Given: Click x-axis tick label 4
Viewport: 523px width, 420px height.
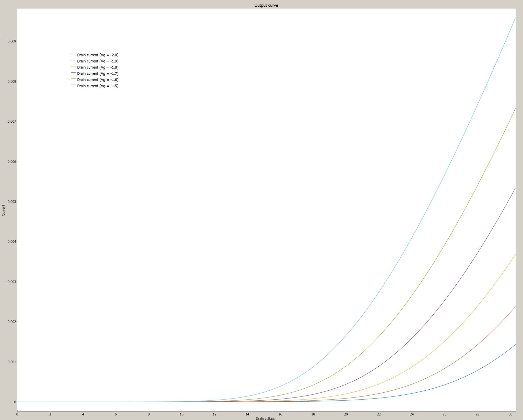Looking at the screenshot, I should (x=83, y=414).
